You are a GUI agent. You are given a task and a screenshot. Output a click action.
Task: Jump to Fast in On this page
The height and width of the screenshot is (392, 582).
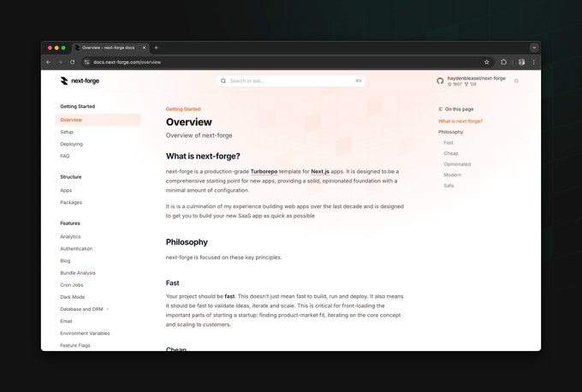click(448, 143)
